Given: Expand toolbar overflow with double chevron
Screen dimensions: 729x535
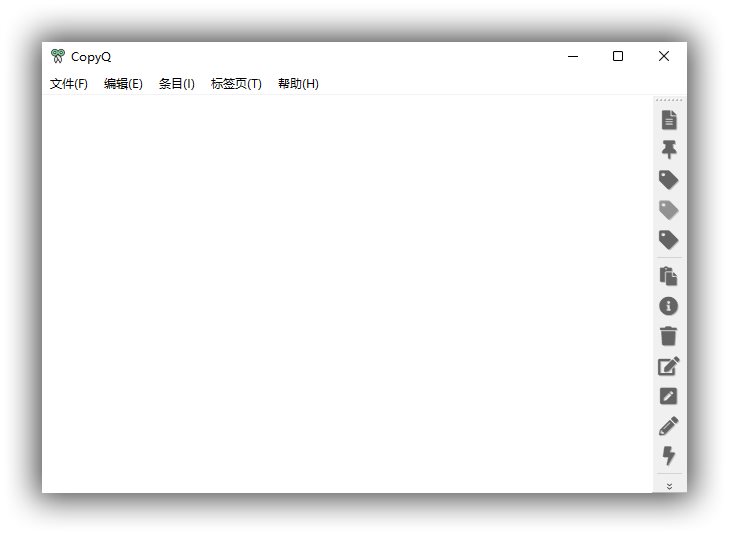Looking at the screenshot, I should [669, 485].
